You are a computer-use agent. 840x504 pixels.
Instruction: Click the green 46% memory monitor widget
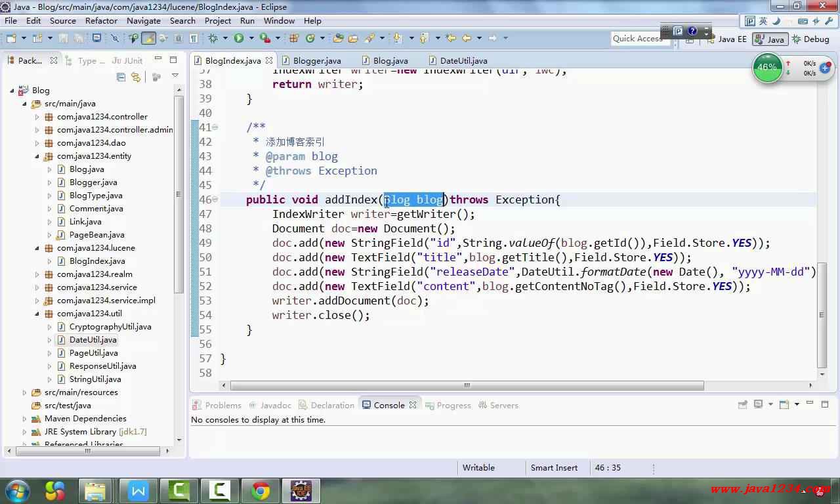[767, 68]
